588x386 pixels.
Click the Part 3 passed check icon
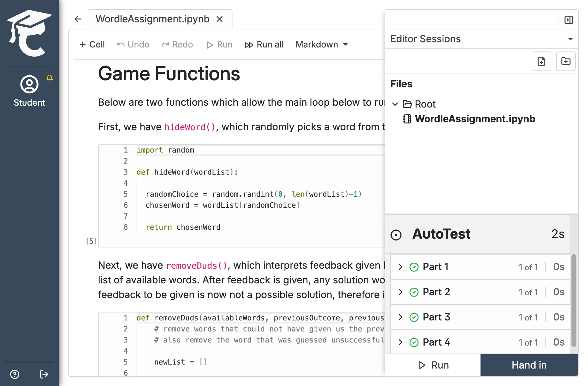[414, 317]
